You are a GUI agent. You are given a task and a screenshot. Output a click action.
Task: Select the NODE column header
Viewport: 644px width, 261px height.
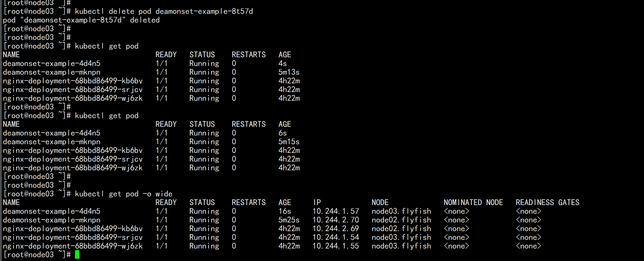tap(380, 202)
